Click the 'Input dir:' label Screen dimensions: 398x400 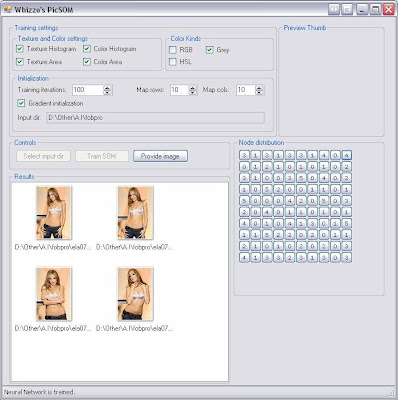[29, 118]
